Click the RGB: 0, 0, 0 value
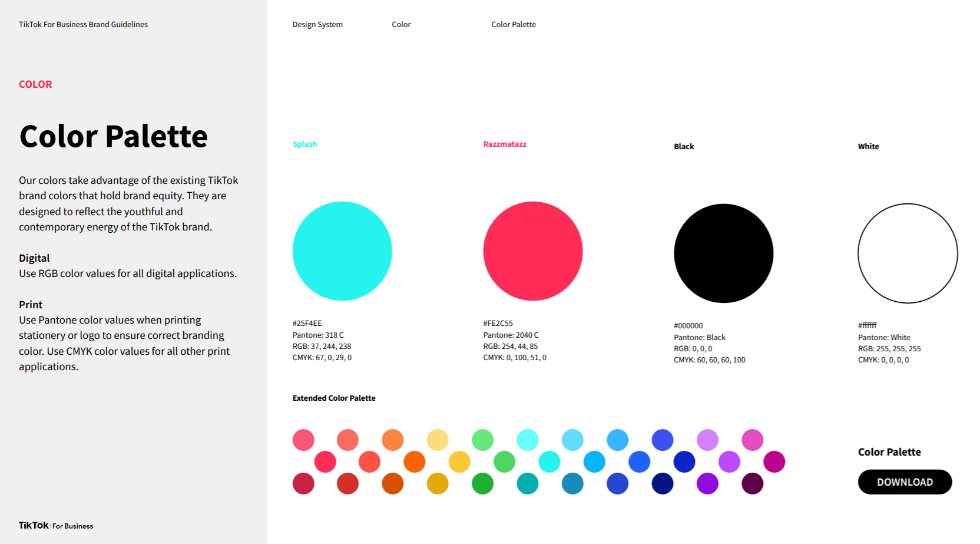The image size is (980, 544). pos(693,349)
